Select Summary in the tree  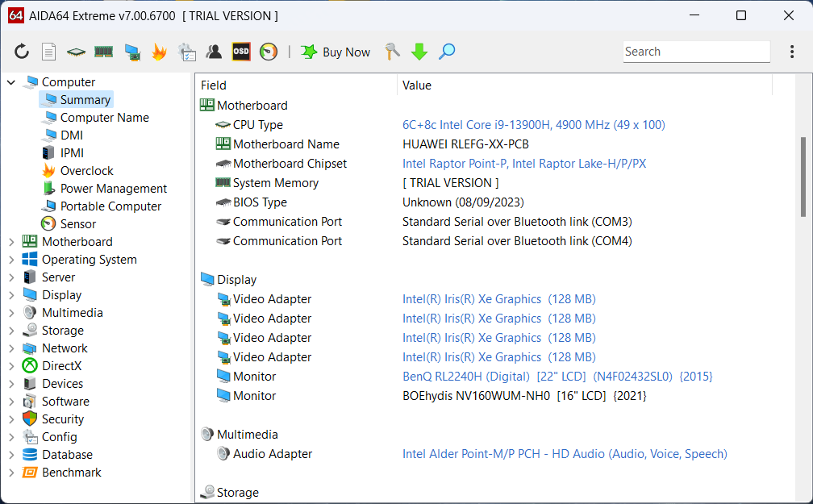click(x=77, y=99)
